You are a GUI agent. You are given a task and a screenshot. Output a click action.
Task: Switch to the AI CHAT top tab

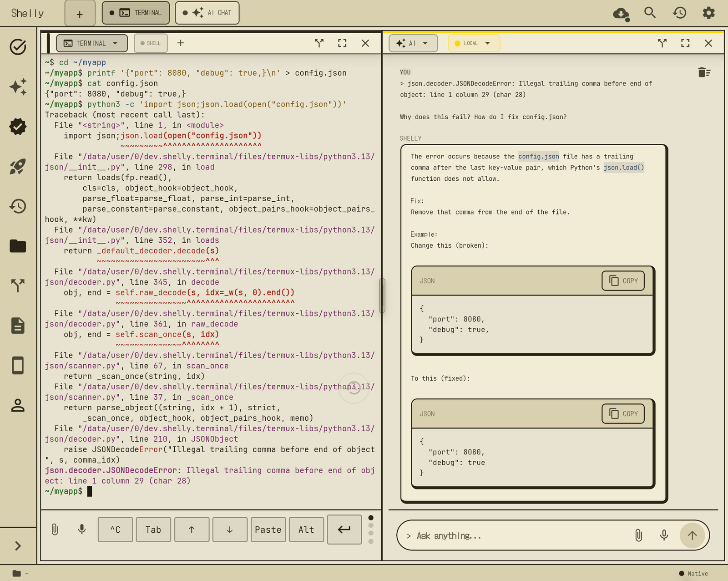point(207,13)
